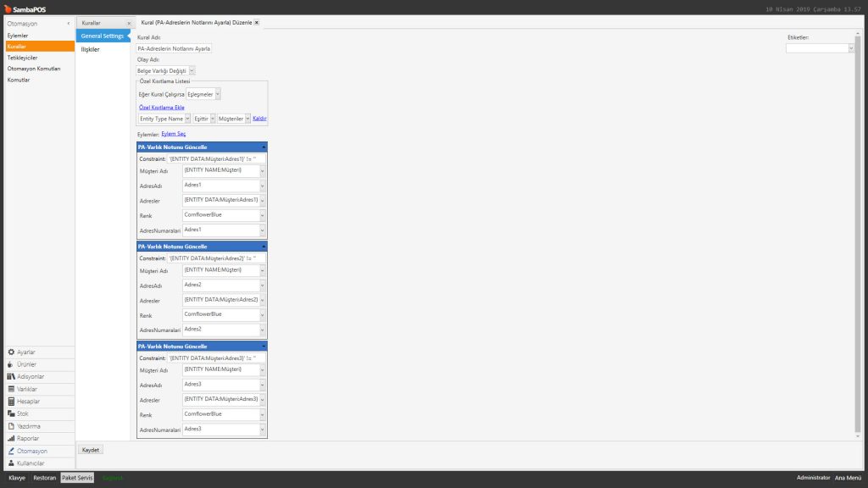The height and width of the screenshot is (488, 868).
Task: Click the Kural Adı text field
Action: pyautogui.click(x=174, y=49)
